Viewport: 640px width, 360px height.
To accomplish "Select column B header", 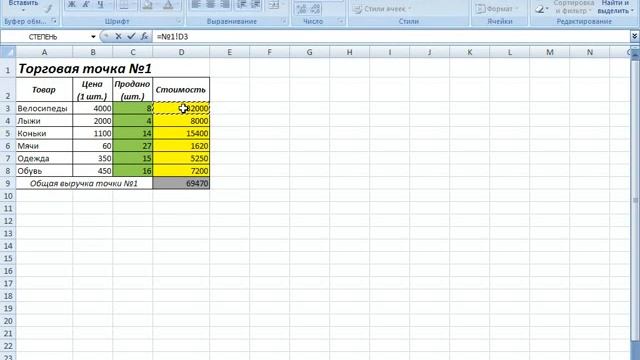I will click(93, 52).
